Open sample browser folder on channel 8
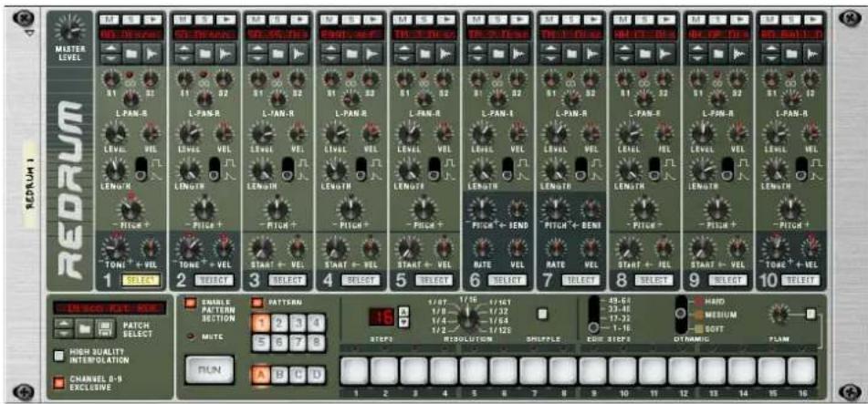868x404 pixels. point(644,54)
